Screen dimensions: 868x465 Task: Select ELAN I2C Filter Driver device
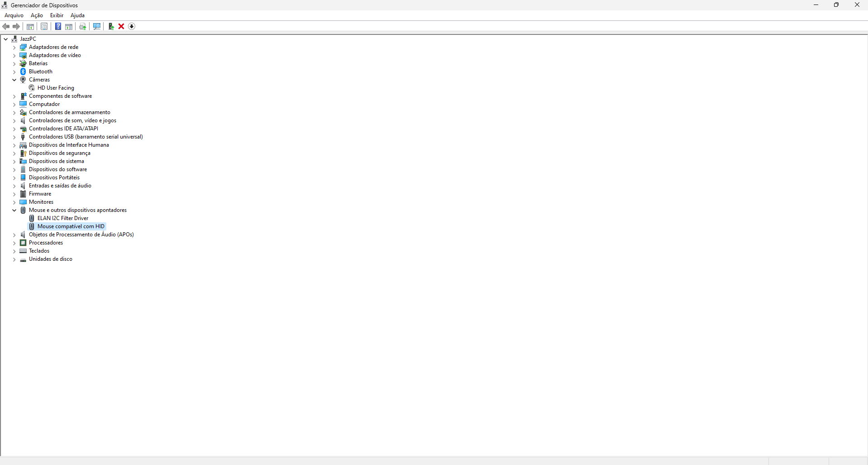click(63, 218)
